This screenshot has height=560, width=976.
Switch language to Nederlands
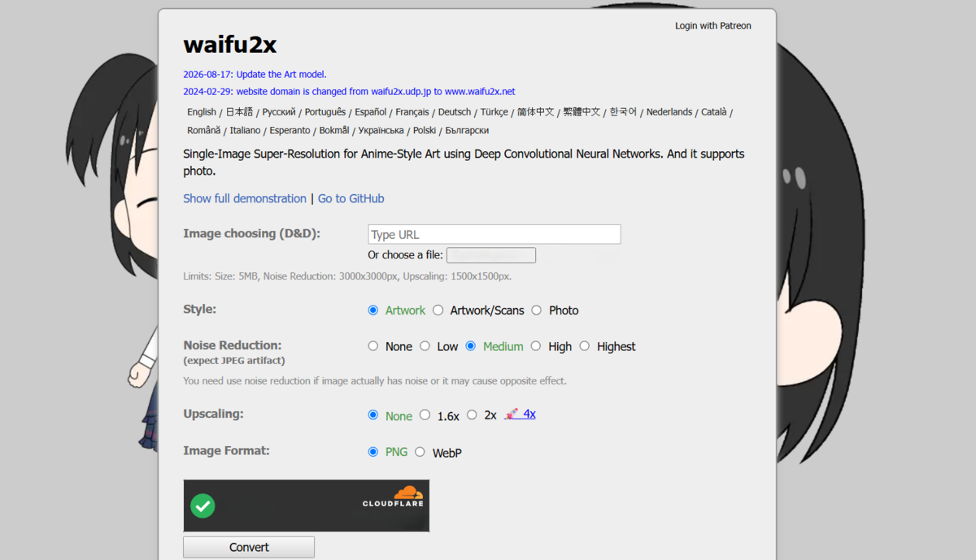[x=669, y=112]
